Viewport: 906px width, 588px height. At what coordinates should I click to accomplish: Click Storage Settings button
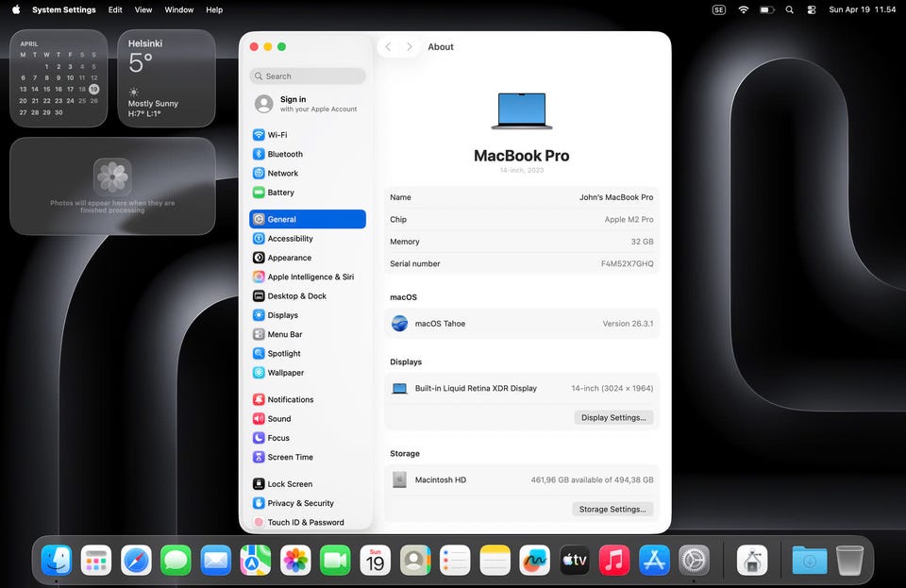612,509
